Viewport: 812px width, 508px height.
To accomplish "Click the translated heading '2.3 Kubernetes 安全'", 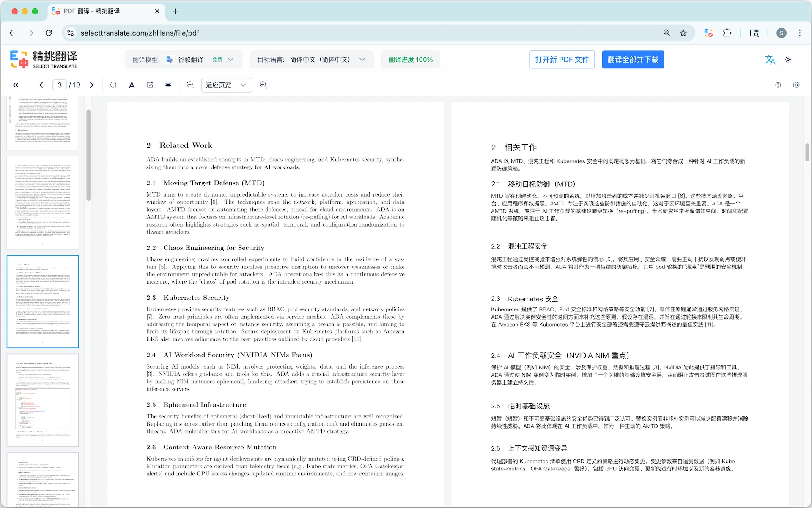I will tap(524, 299).
